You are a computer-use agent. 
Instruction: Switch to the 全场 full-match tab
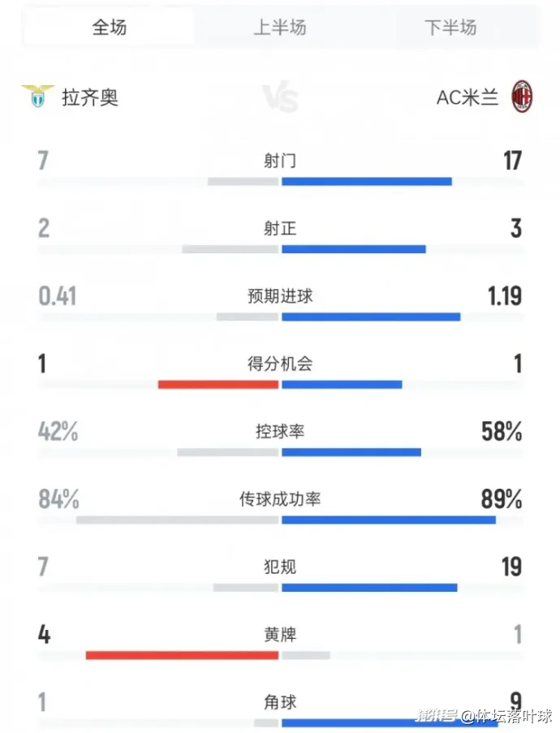pos(110,28)
